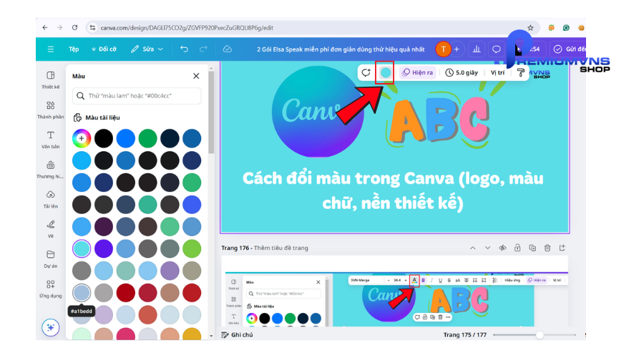Click the color panel vertical scrollbar
644x358 pixels.
click(x=211, y=112)
